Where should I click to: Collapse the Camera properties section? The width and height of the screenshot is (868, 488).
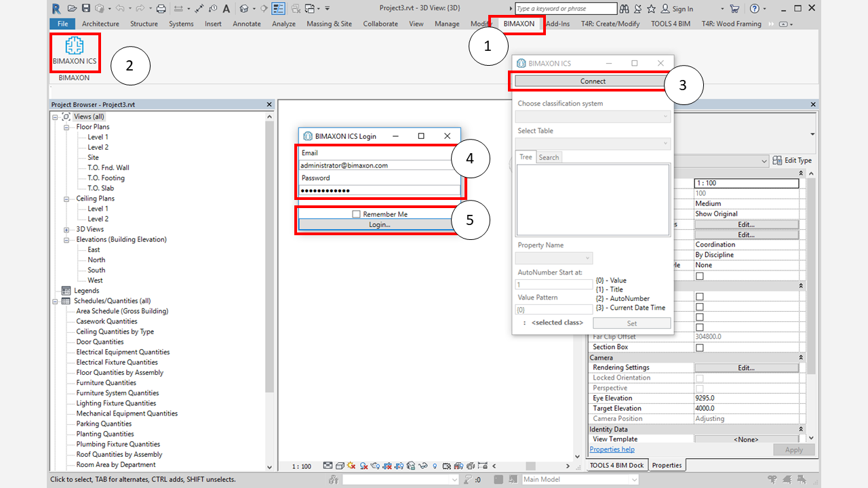[x=800, y=357]
